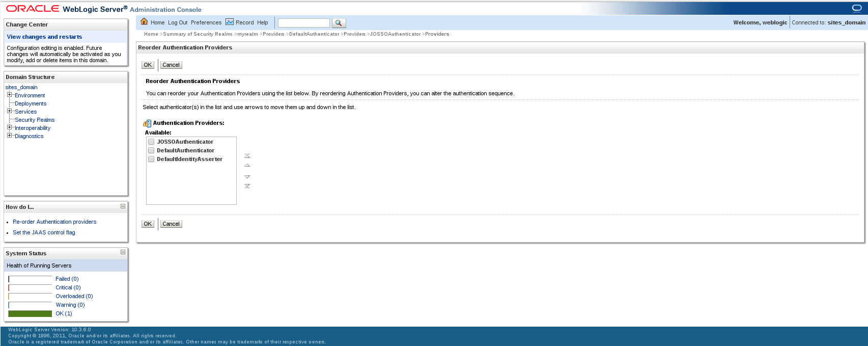Click the OK (1) status link
Image resolution: width=868 pixels, height=346 pixels.
click(x=64, y=313)
